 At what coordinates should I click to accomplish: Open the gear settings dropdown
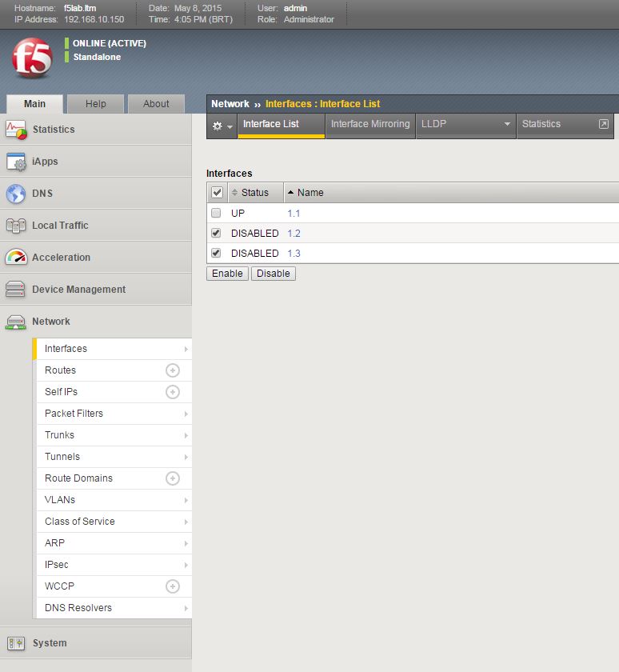tap(222, 126)
